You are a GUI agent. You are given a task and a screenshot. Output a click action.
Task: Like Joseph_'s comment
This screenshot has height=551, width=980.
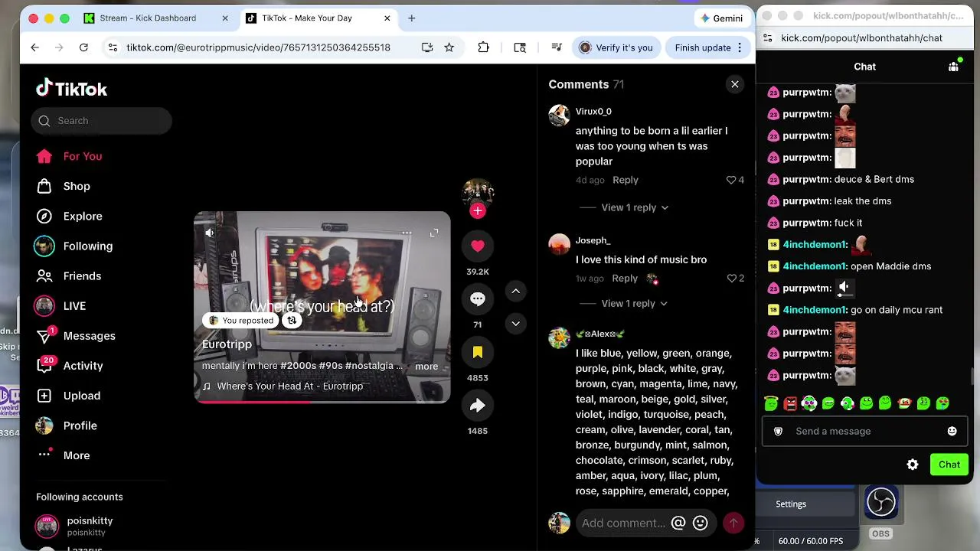[x=731, y=279]
